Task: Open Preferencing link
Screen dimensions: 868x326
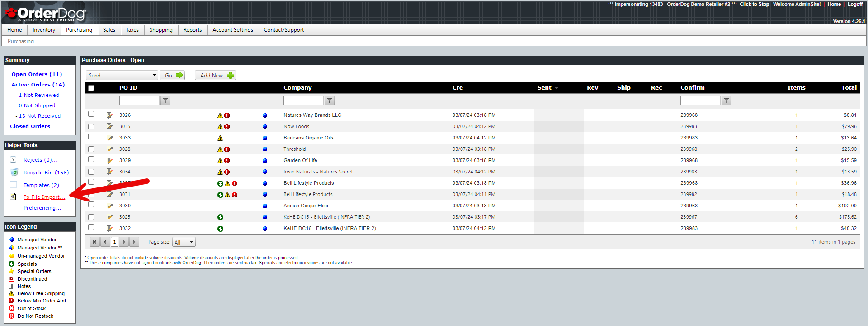Action: (x=42, y=208)
